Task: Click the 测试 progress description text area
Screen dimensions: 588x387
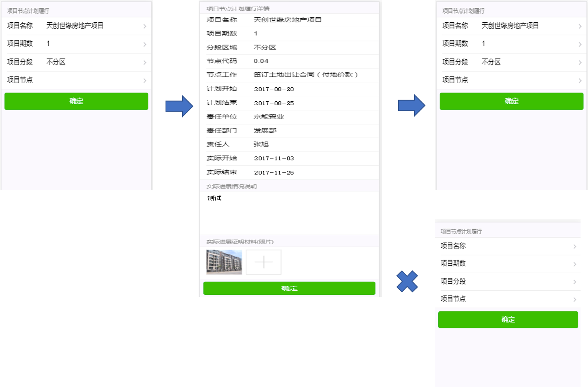Action: (x=289, y=213)
